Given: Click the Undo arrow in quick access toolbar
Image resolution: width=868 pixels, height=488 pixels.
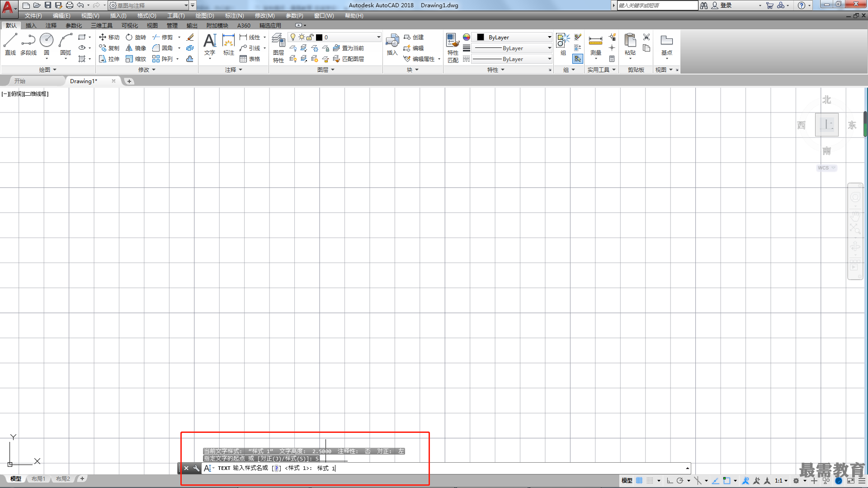Looking at the screenshot, I should [80, 5].
